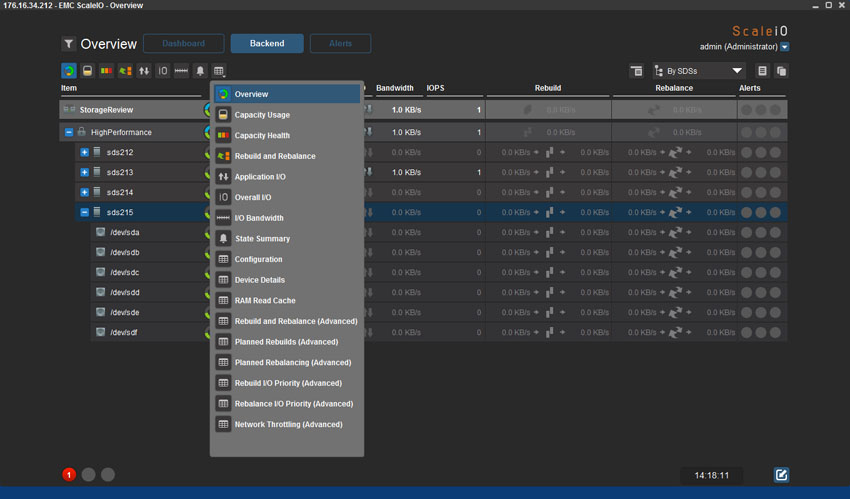
Task: Click the red critical alert counter showing 1
Action: [69, 475]
